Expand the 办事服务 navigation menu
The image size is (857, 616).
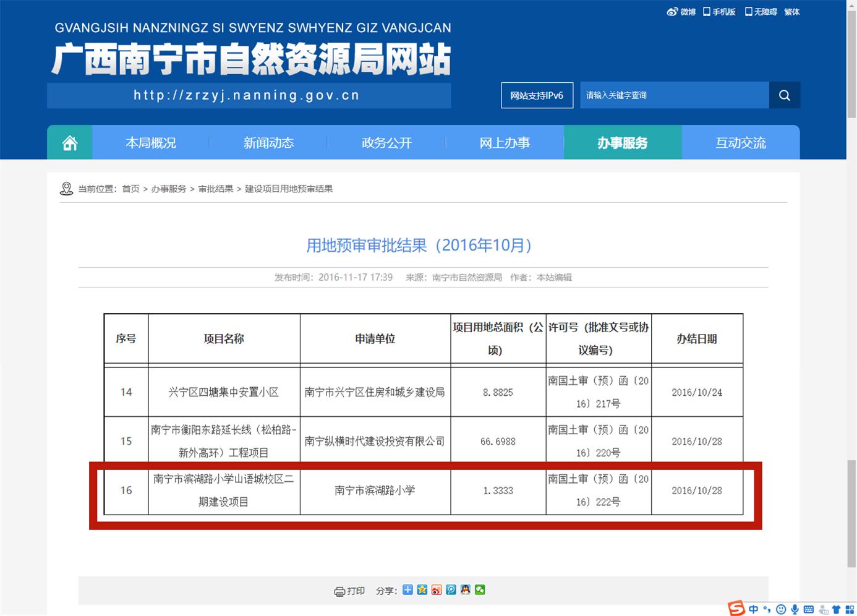622,142
